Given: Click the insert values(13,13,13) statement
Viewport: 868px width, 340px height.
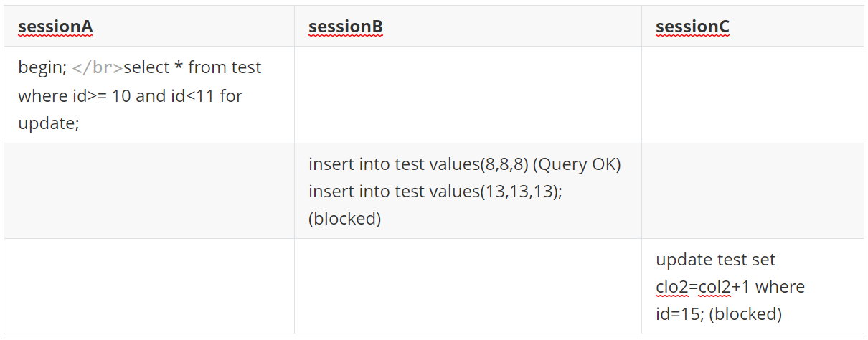Looking at the screenshot, I should [x=435, y=192].
